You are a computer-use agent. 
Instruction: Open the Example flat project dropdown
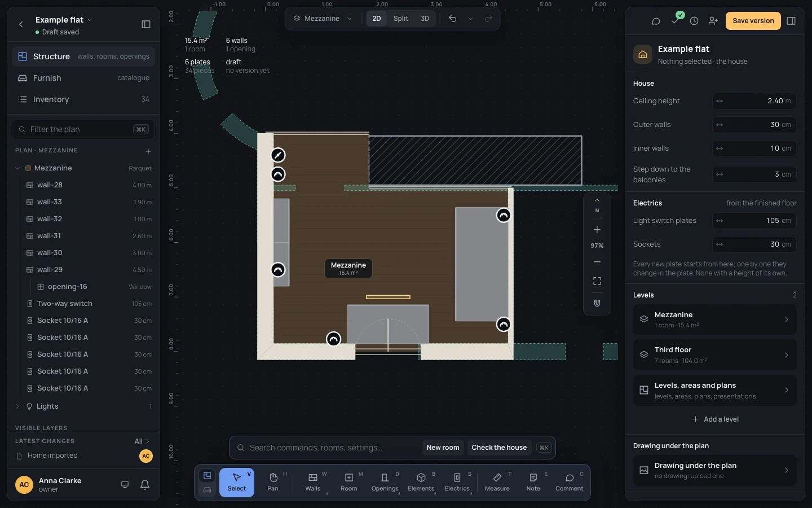point(64,20)
